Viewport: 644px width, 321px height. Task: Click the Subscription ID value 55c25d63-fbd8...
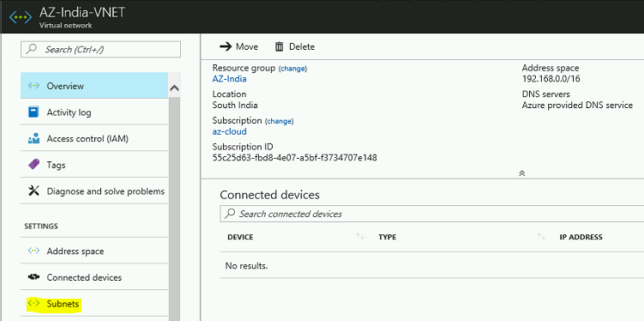tap(294, 157)
